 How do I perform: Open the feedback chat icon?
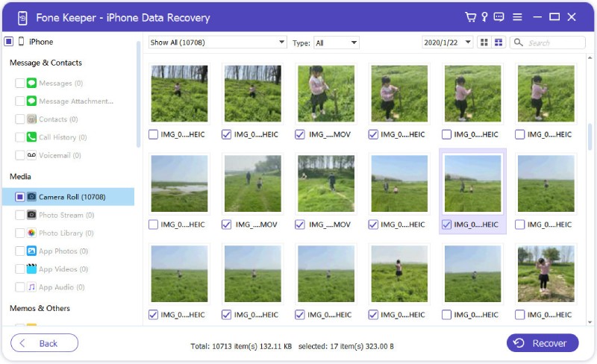498,16
